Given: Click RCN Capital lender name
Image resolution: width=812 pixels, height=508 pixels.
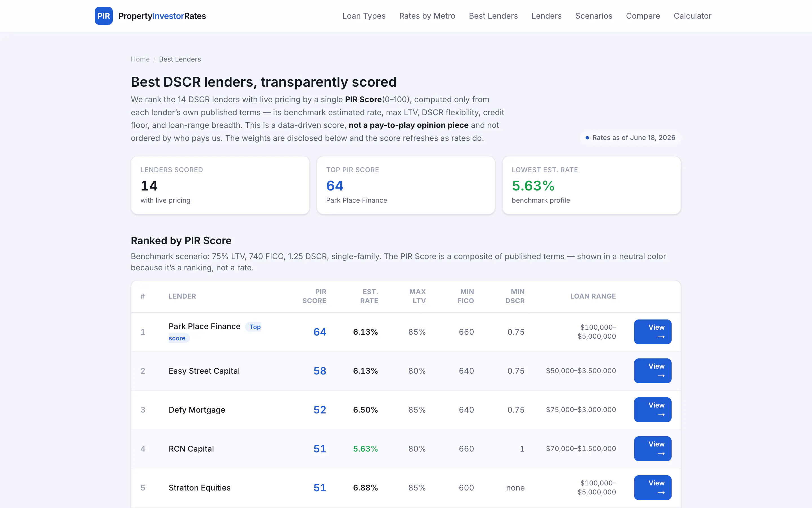Looking at the screenshot, I should click(x=191, y=449).
